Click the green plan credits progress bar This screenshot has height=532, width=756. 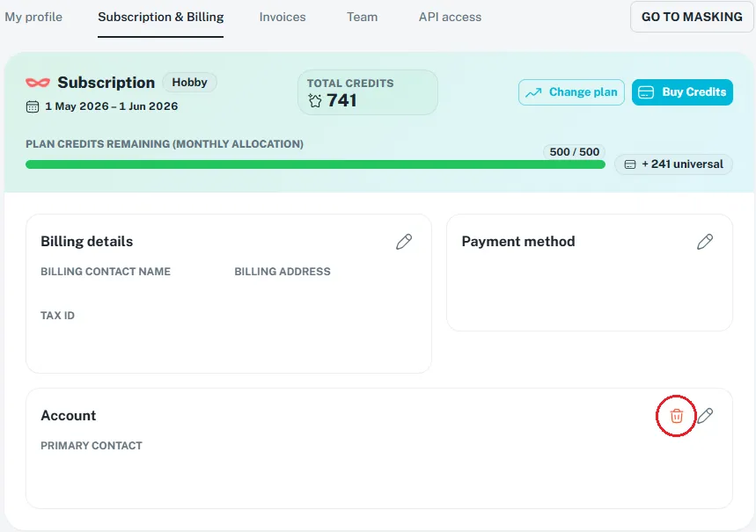(x=315, y=164)
